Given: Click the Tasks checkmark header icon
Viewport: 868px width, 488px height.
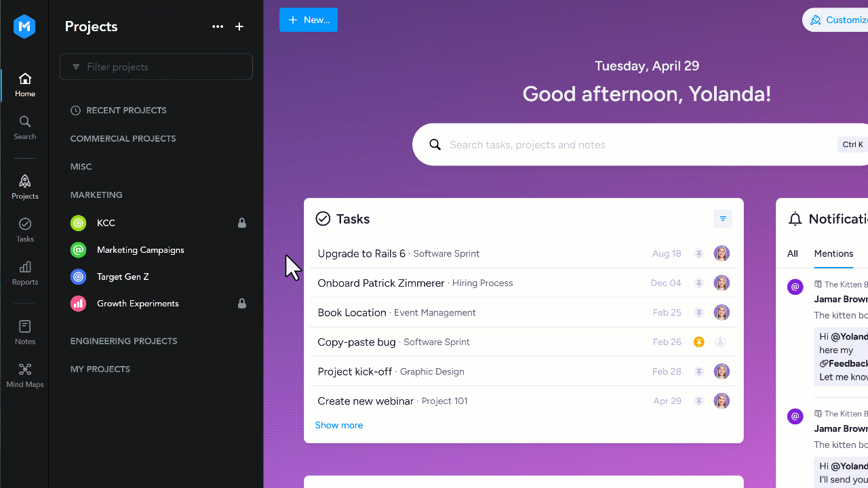Looking at the screenshot, I should [323, 218].
